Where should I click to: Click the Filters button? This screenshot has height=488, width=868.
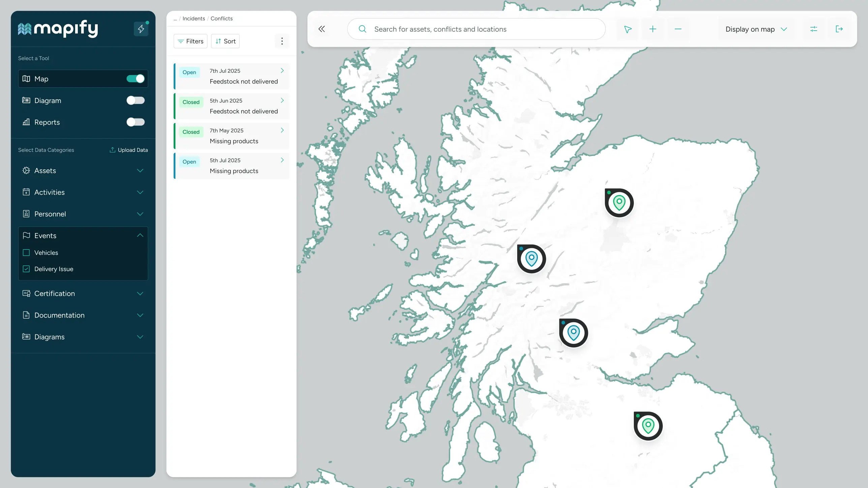tap(190, 41)
